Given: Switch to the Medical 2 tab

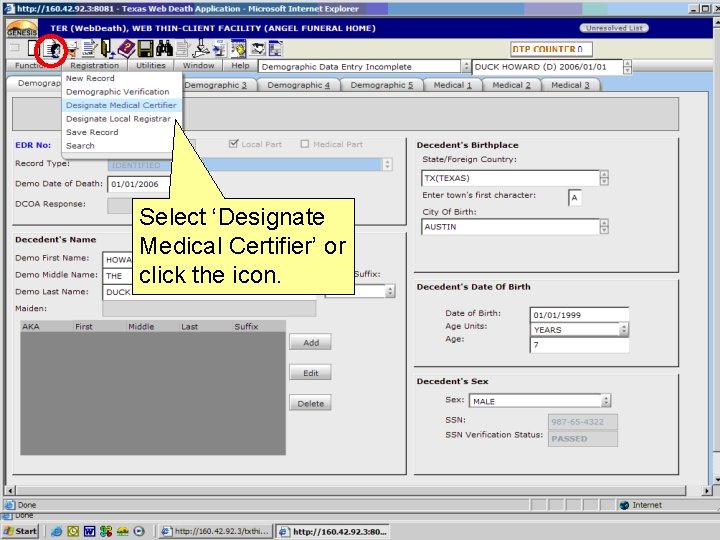Looking at the screenshot, I should tap(511, 85).
